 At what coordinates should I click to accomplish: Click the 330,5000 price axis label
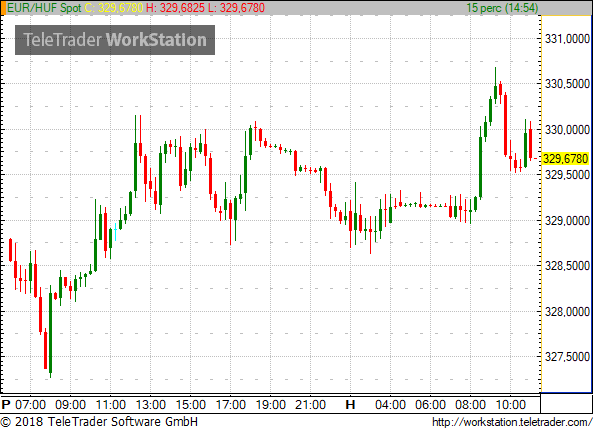click(567, 84)
